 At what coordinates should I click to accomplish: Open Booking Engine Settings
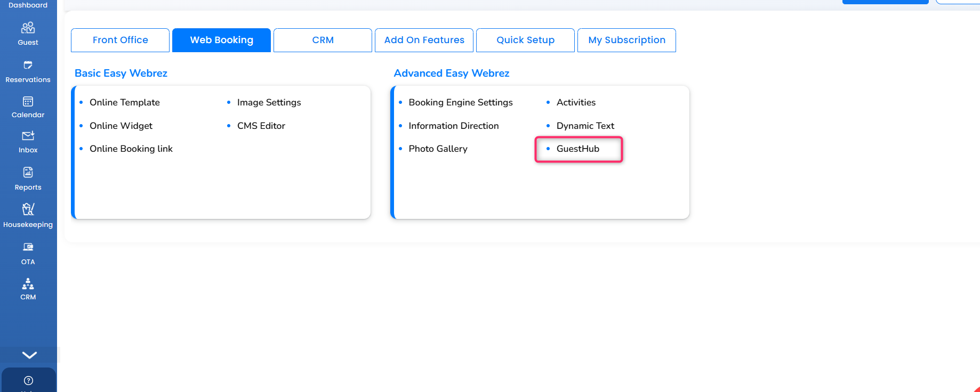point(461,102)
